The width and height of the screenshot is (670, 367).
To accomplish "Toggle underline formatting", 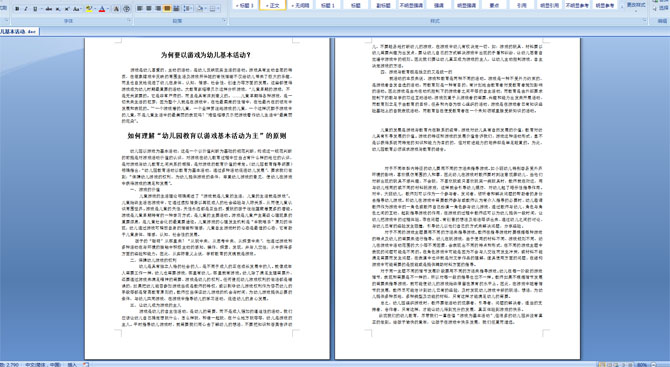I will [x=35, y=9].
